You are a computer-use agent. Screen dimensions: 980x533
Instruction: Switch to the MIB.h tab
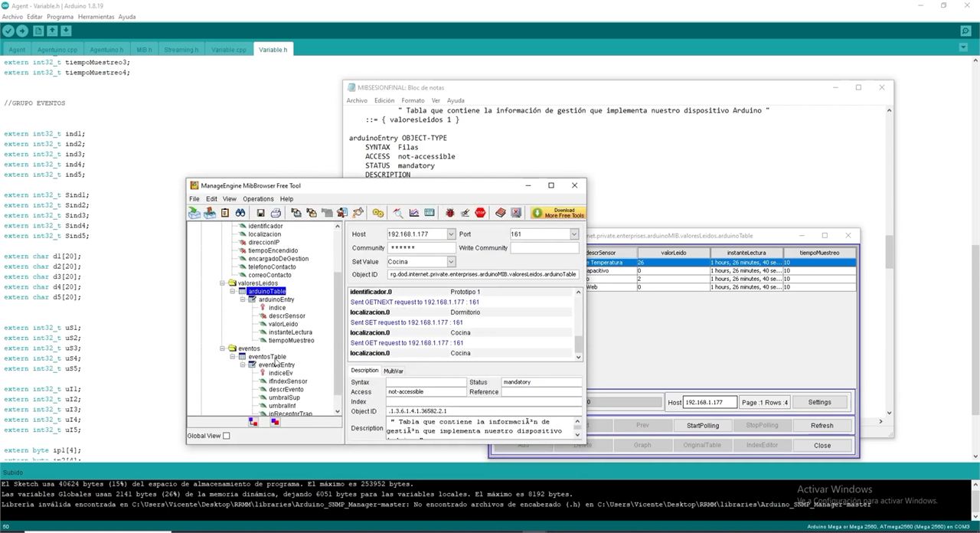(x=145, y=50)
